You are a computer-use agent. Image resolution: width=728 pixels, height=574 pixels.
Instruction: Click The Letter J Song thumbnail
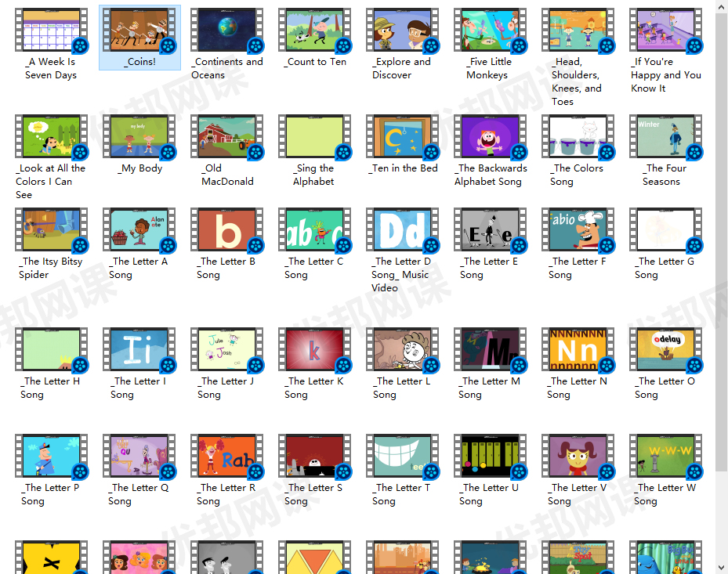tap(227, 349)
